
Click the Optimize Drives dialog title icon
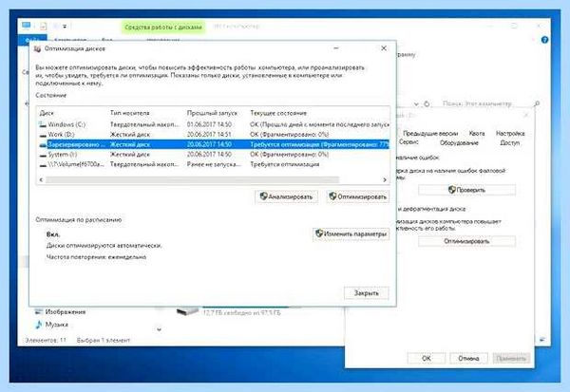[x=37, y=48]
